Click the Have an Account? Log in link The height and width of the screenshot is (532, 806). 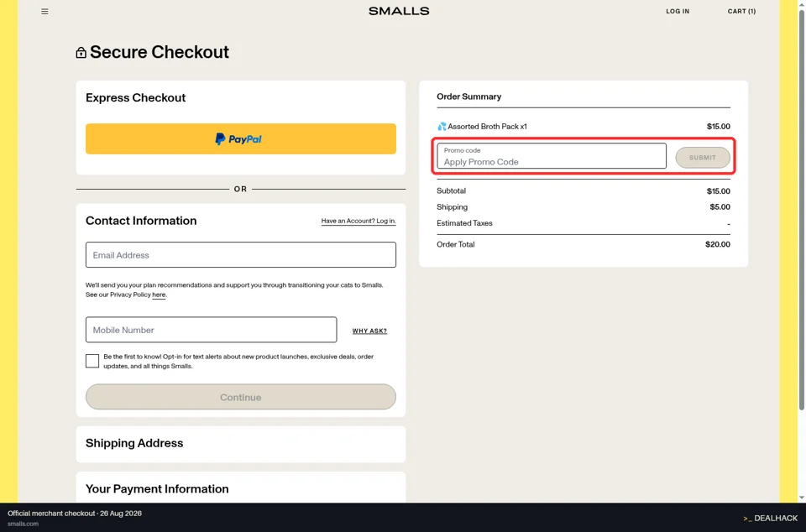pyautogui.click(x=359, y=221)
